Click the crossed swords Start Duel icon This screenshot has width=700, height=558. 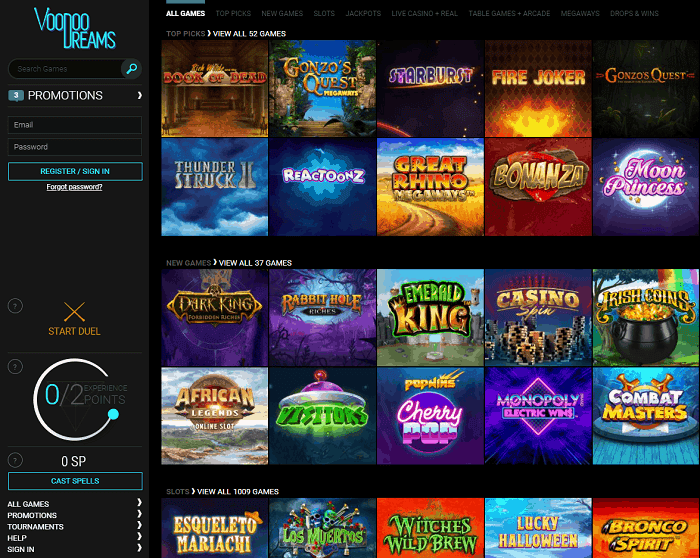(74, 312)
